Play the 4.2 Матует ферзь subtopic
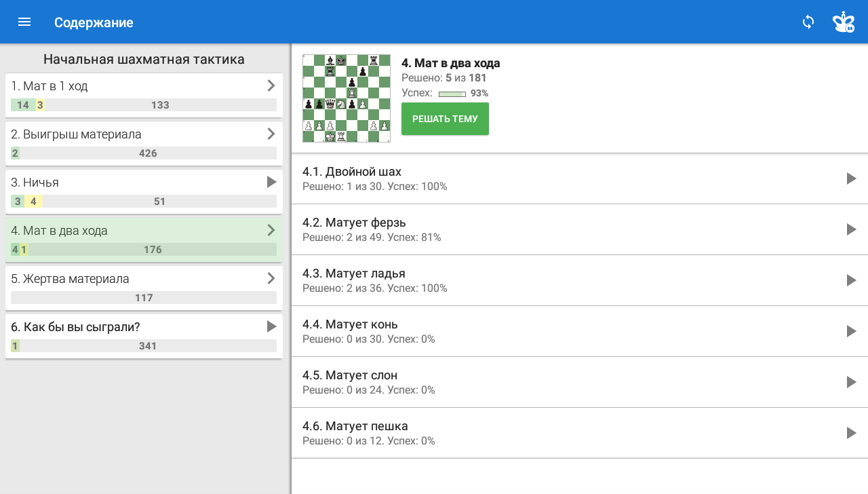Image resolution: width=868 pixels, height=494 pixels. point(852,229)
